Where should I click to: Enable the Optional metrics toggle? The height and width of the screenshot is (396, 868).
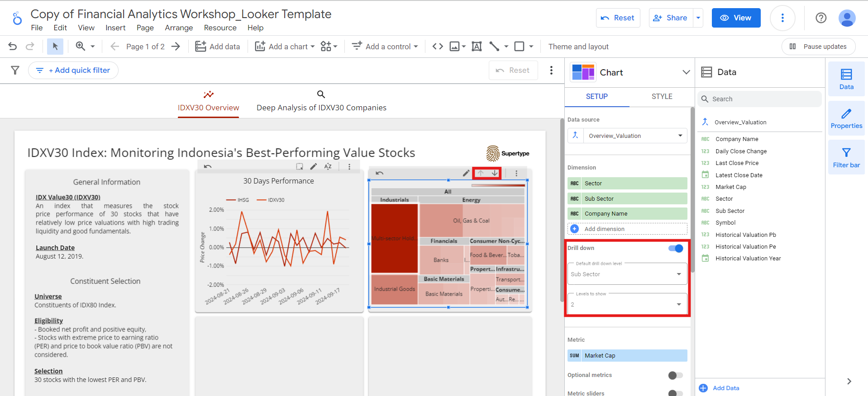(x=675, y=375)
